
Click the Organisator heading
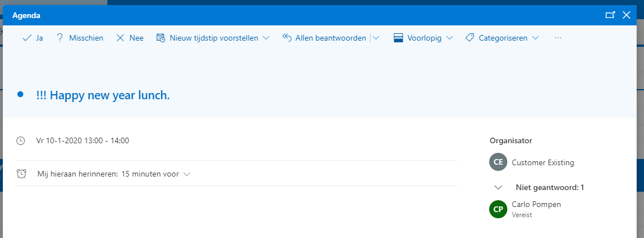pyautogui.click(x=511, y=141)
